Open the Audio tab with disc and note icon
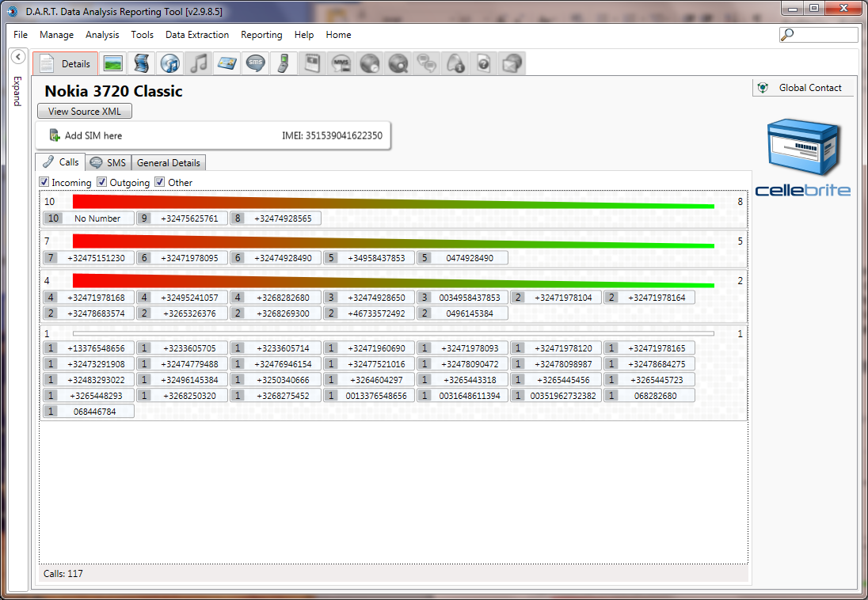Screen dimensions: 868x600 170,63
